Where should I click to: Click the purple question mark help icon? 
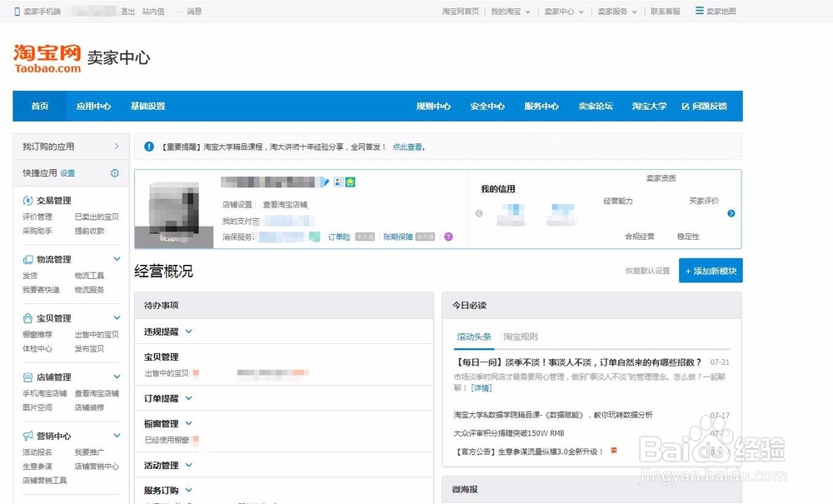click(x=449, y=237)
